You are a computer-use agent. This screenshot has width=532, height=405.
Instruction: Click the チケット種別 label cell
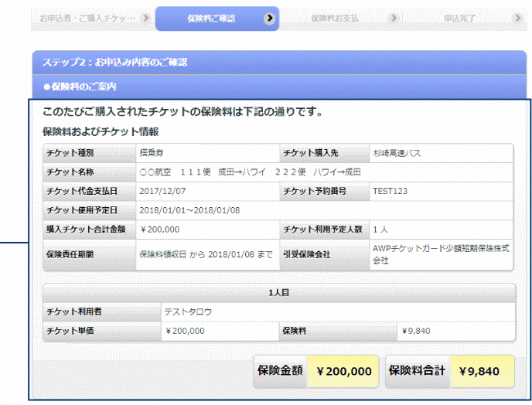pos(90,153)
